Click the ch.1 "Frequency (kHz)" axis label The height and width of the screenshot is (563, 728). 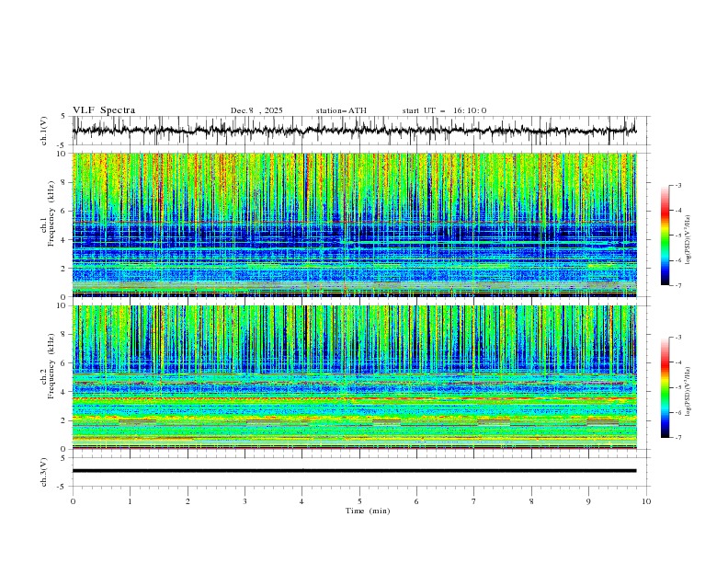coord(51,214)
